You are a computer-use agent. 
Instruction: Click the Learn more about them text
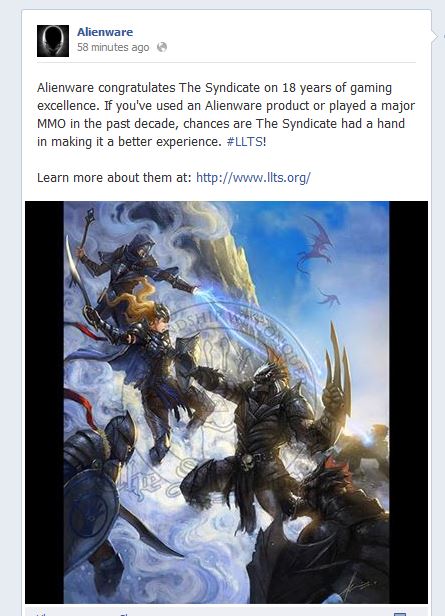point(114,178)
